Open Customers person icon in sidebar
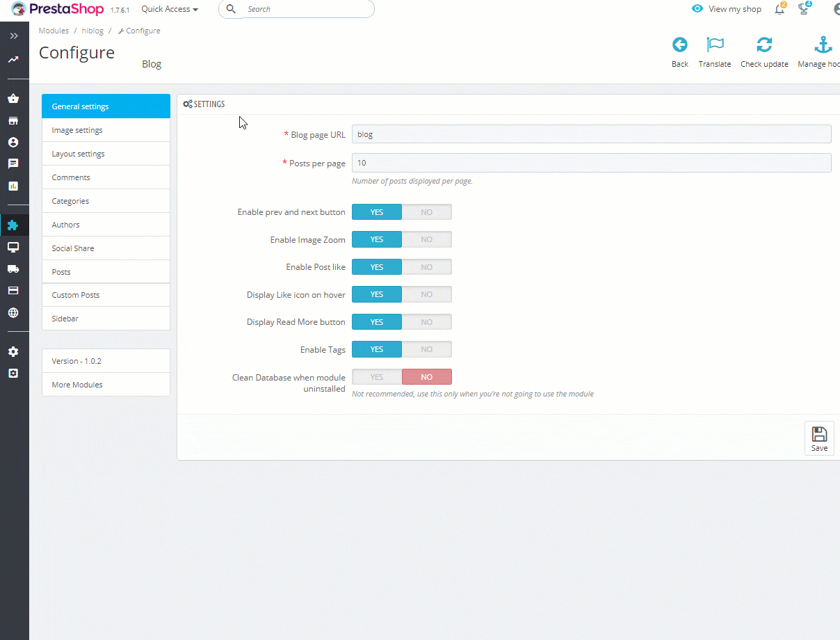Viewport: 840px width, 640px height. click(13, 142)
